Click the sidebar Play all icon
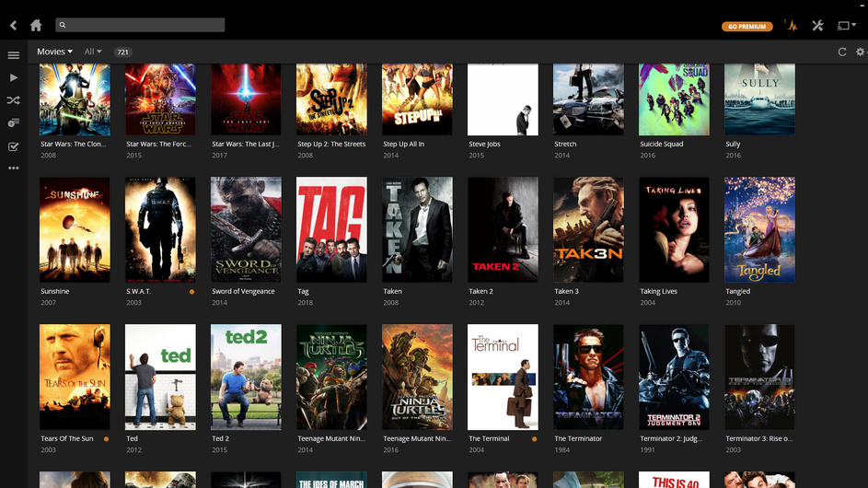The image size is (868, 488). coord(14,77)
